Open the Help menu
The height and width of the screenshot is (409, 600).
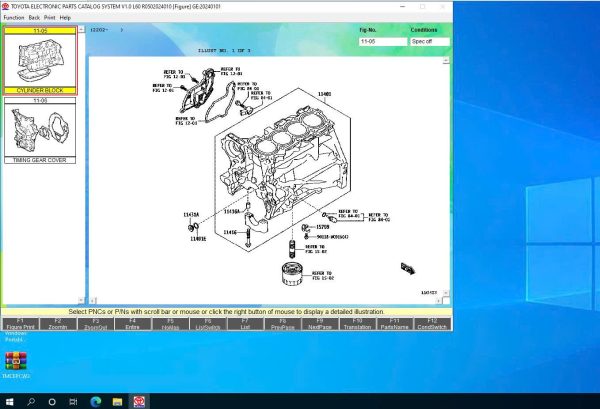[x=65, y=18]
